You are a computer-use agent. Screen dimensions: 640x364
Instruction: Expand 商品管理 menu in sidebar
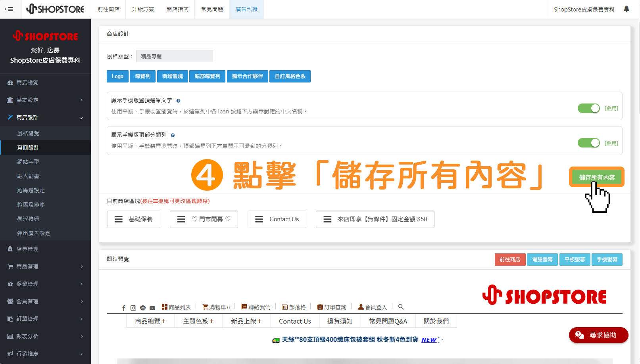click(45, 266)
